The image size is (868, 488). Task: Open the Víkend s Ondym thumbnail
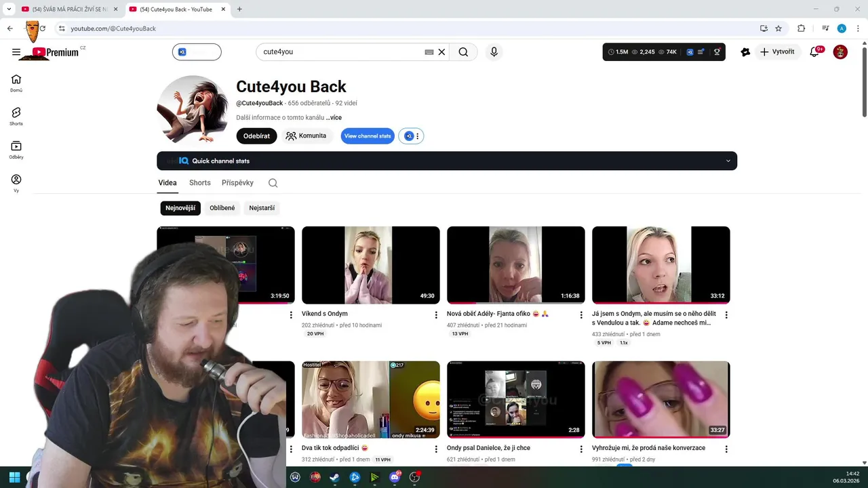tap(371, 265)
